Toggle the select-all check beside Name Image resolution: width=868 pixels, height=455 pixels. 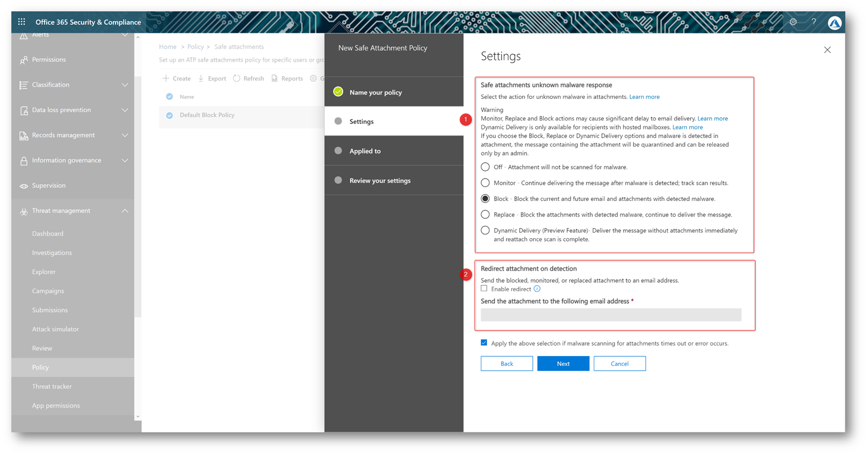(x=170, y=97)
